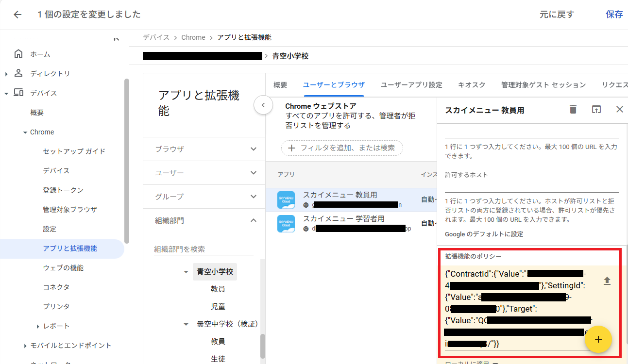Click スカイメニュー 学習者用 app icon
This screenshot has width=628, height=364.
(286, 224)
